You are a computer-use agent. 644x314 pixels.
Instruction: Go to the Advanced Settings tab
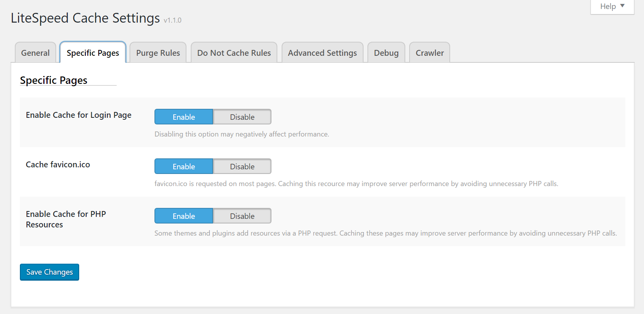click(323, 53)
